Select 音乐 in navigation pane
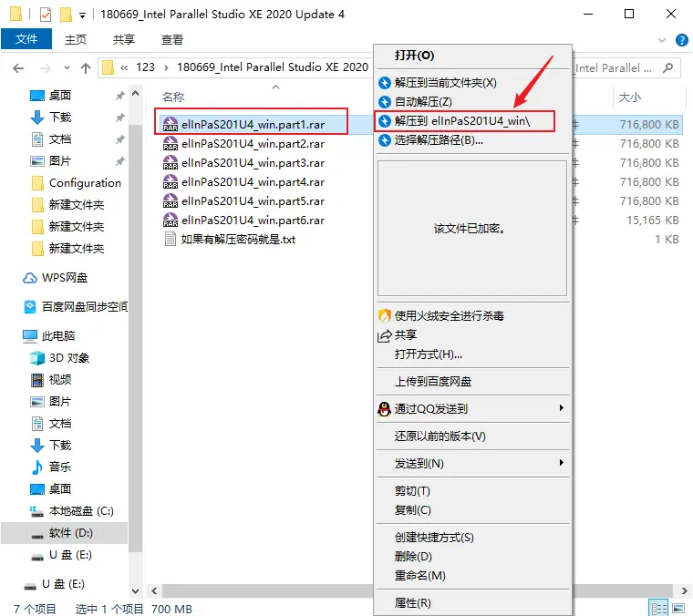Viewport: 693px width, 616px height. pos(50,467)
